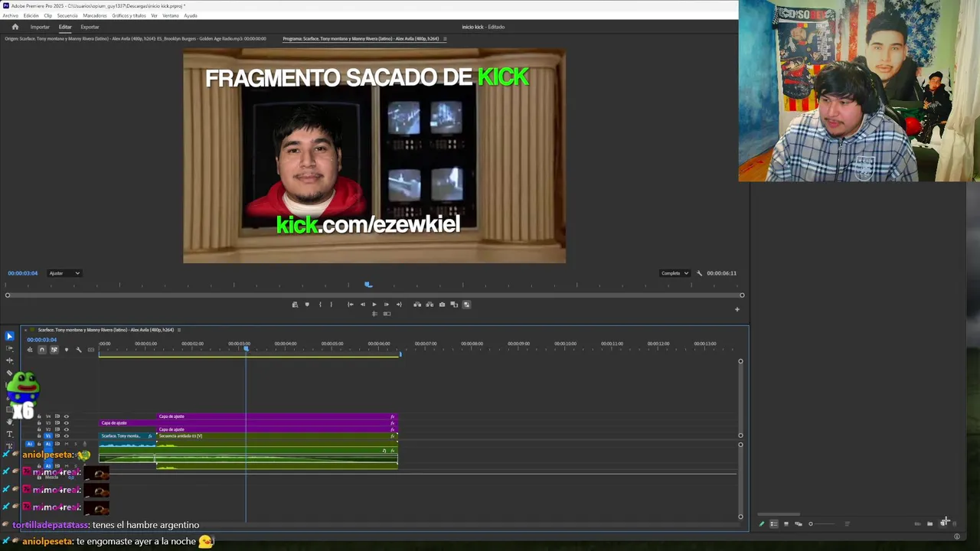Hide track V1 with its eye icon

(67, 436)
